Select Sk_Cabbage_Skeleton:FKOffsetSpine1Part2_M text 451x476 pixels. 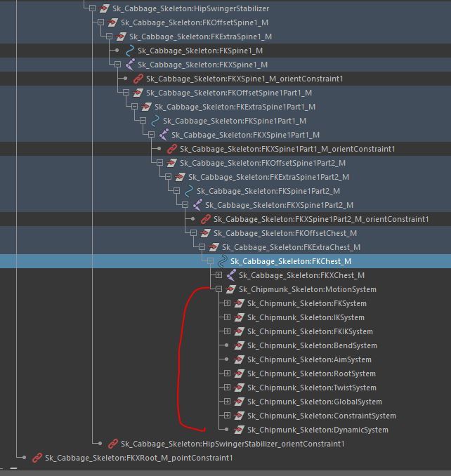pyautogui.click(x=263, y=163)
